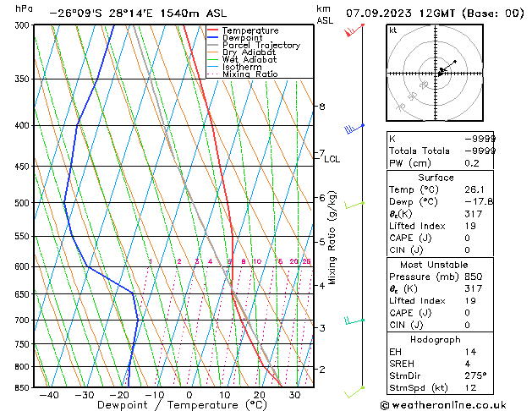532x411 pixels.
Task: Select the Pressure (mb) value 850 in table
Action: click(474, 277)
